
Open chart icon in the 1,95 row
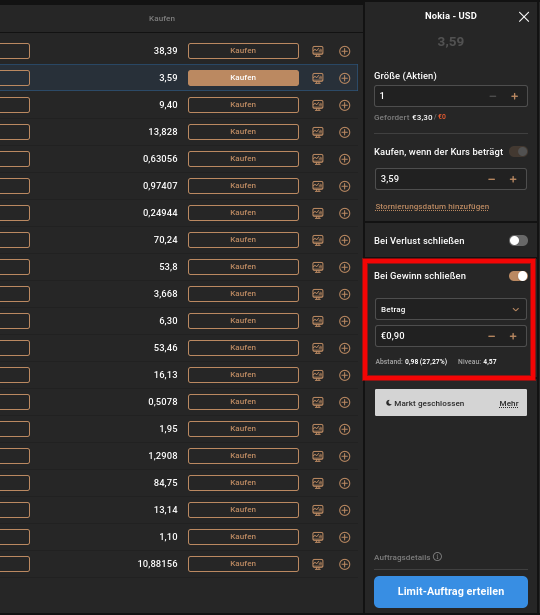(x=318, y=429)
